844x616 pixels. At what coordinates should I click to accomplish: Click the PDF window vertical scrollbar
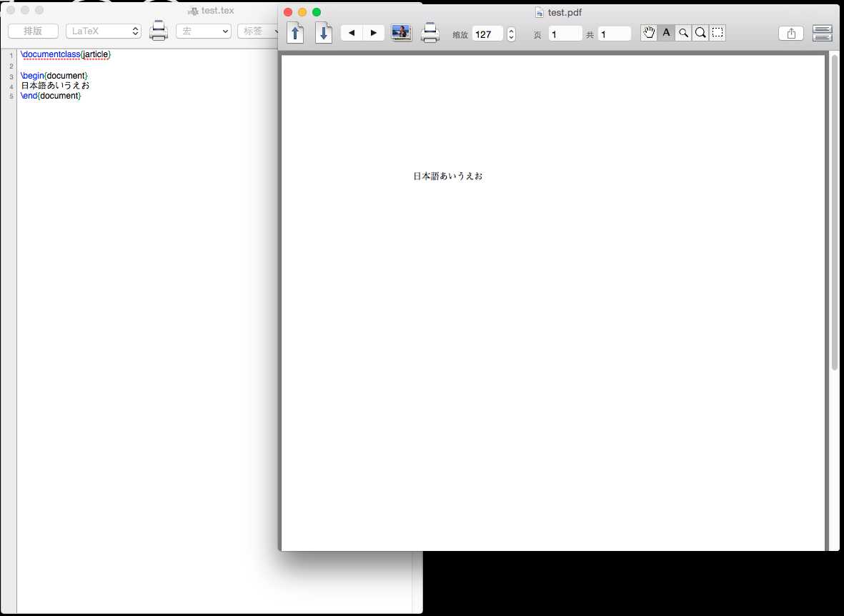pyautogui.click(x=834, y=212)
